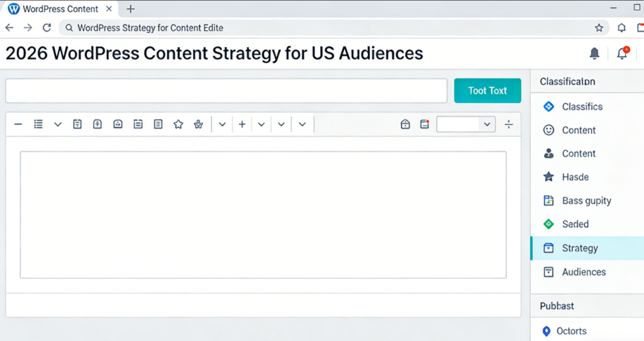Image resolution: width=644 pixels, height=341 pixels.
Task: Open notifications bell with the red badge
Action: click(622, 53)
